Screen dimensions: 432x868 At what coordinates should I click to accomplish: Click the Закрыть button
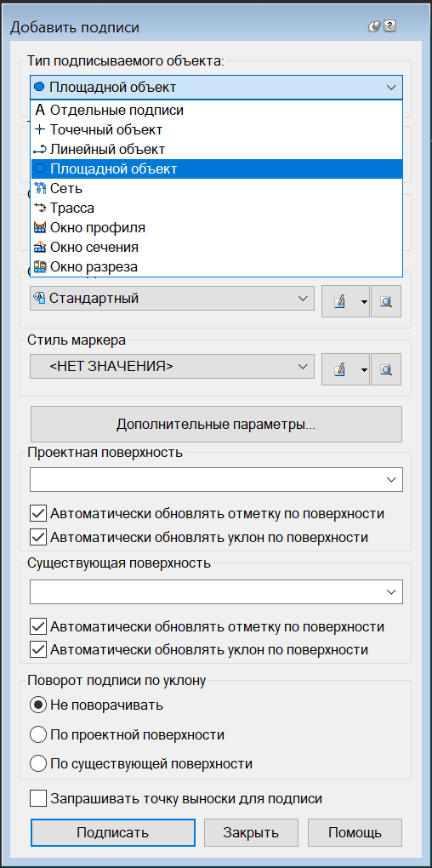tap(251, 832)
